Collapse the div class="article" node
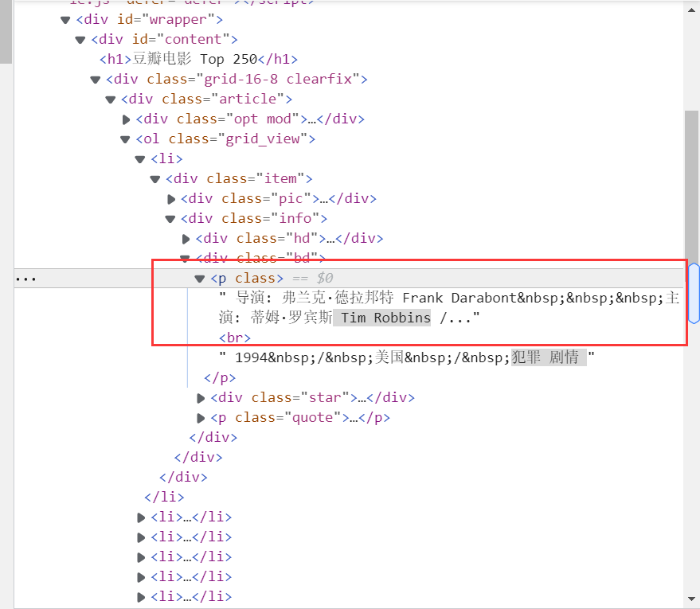 (x=110, y=99)
